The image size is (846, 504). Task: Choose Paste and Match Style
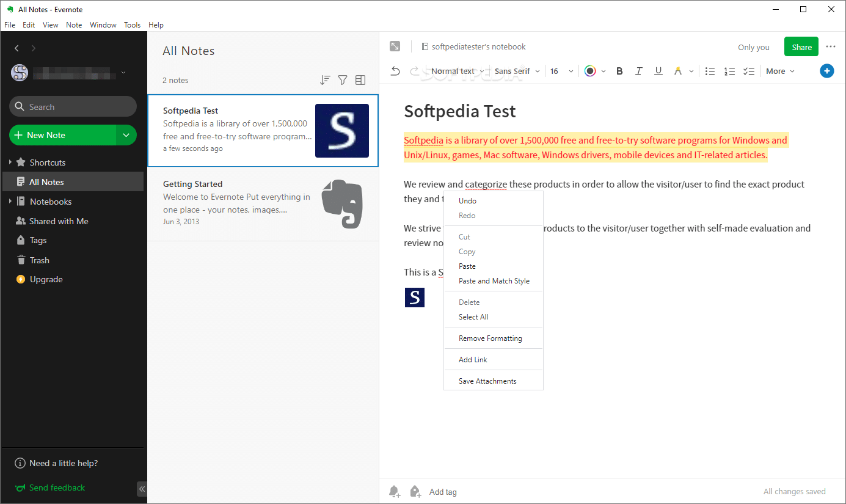(494, 281)
